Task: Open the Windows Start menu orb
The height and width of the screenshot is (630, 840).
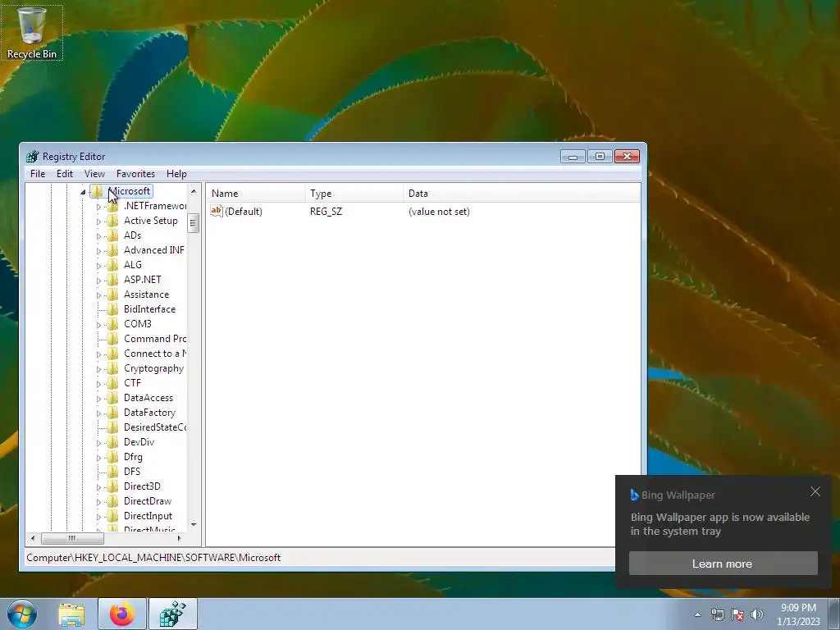Action: coord(22,614)
